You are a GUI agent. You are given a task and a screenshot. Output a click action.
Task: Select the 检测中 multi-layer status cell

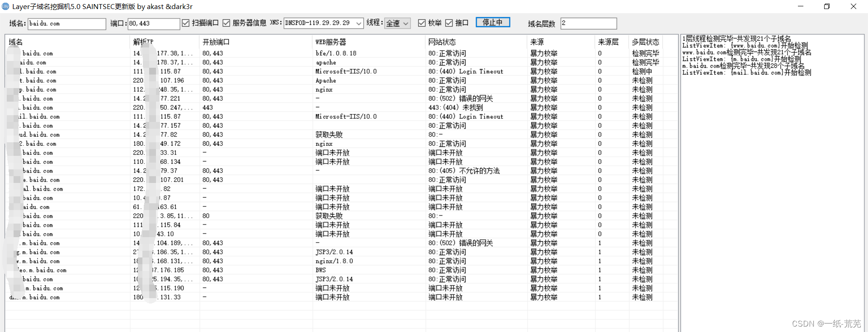[x=642, y=71]
